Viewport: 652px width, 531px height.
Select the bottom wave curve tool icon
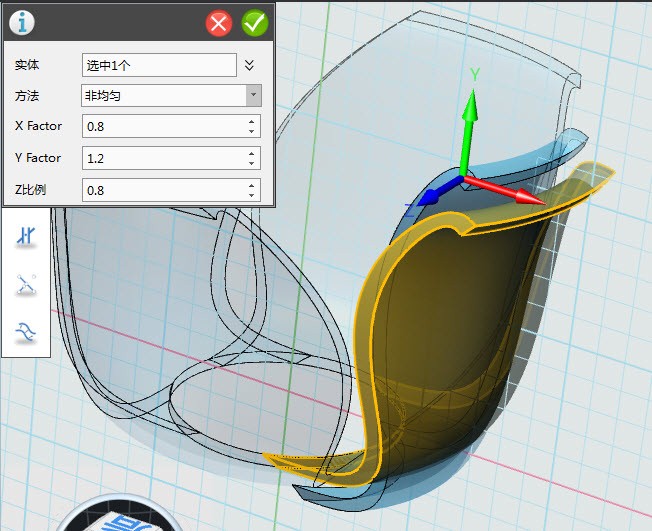(x=26, y=332)
